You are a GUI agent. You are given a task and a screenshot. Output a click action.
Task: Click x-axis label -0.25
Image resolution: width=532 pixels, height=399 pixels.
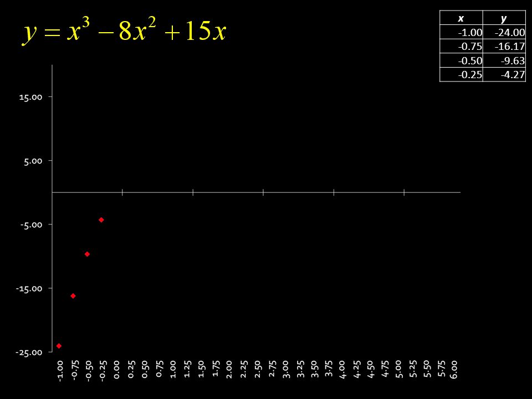pos(103,371)
